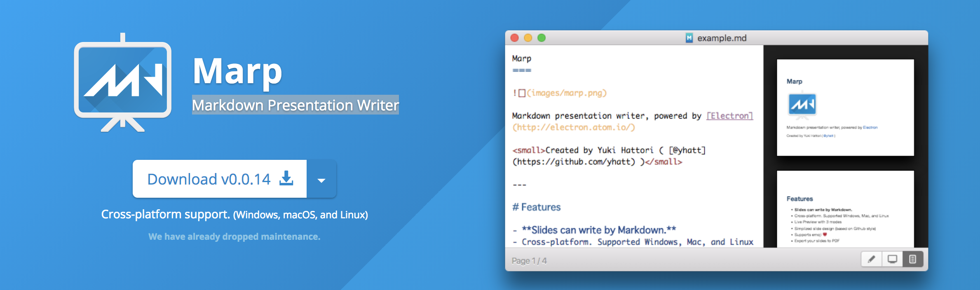
Task: Click the 'Marp' title line in editor
Action: tap(522, 58)
